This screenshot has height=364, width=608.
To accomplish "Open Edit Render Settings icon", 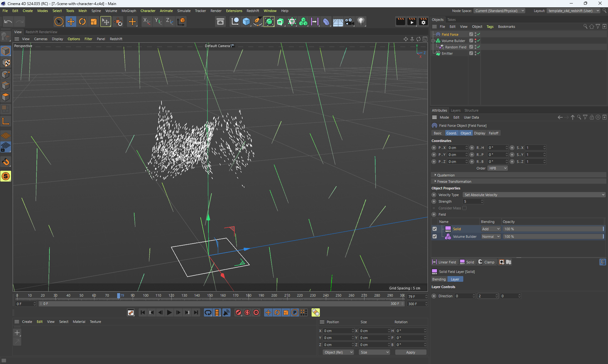I will [x=423, y=22].
